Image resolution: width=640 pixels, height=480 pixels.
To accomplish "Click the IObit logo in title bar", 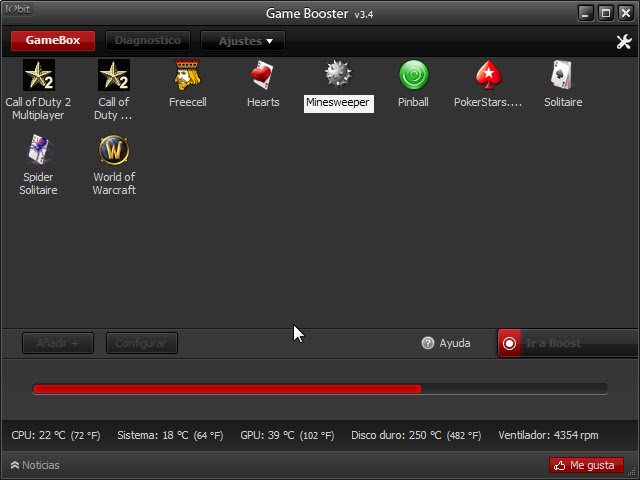I will click(18, 9).
